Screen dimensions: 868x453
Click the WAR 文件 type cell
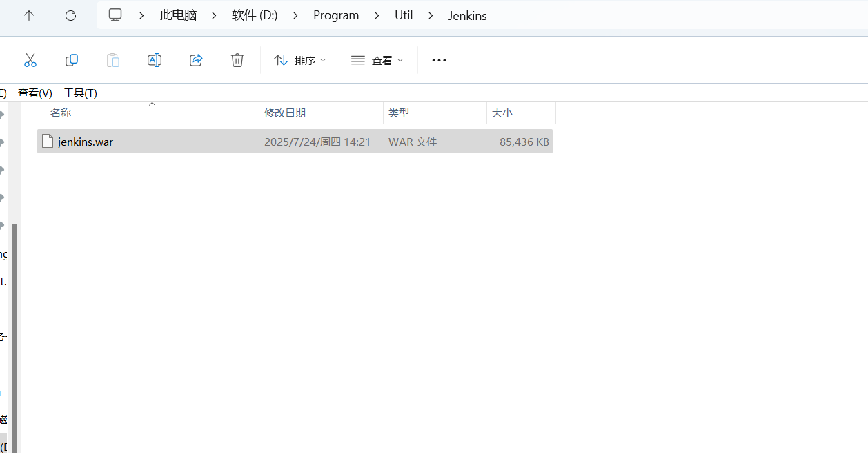coord(413,142)
